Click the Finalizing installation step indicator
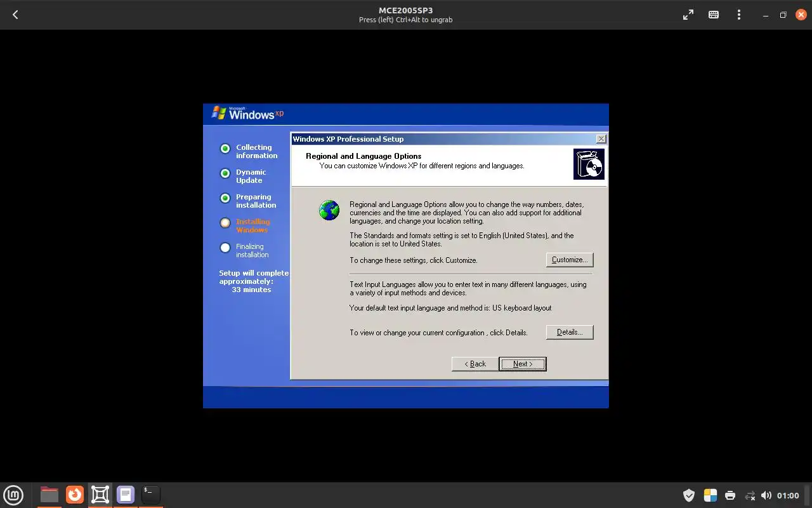Screen dimensions: 812x508 225,248
